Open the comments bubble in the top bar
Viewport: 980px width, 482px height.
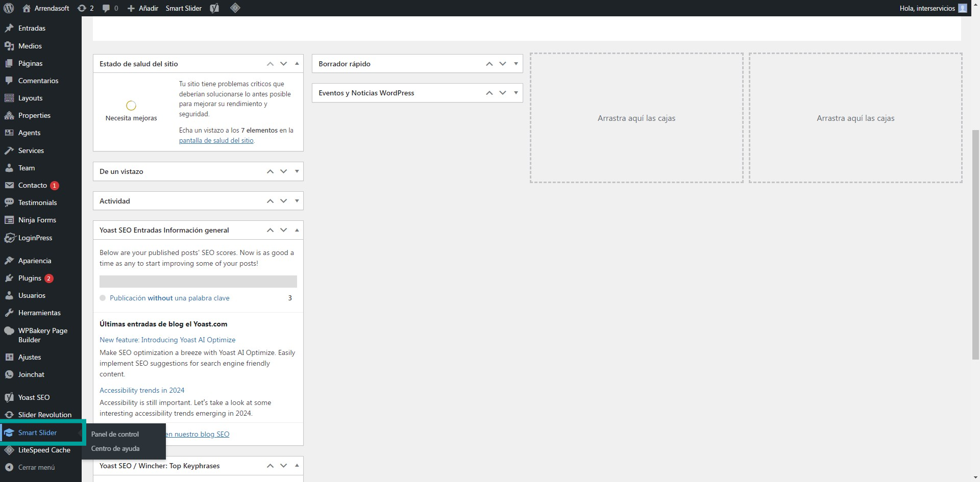pos(106,8)
